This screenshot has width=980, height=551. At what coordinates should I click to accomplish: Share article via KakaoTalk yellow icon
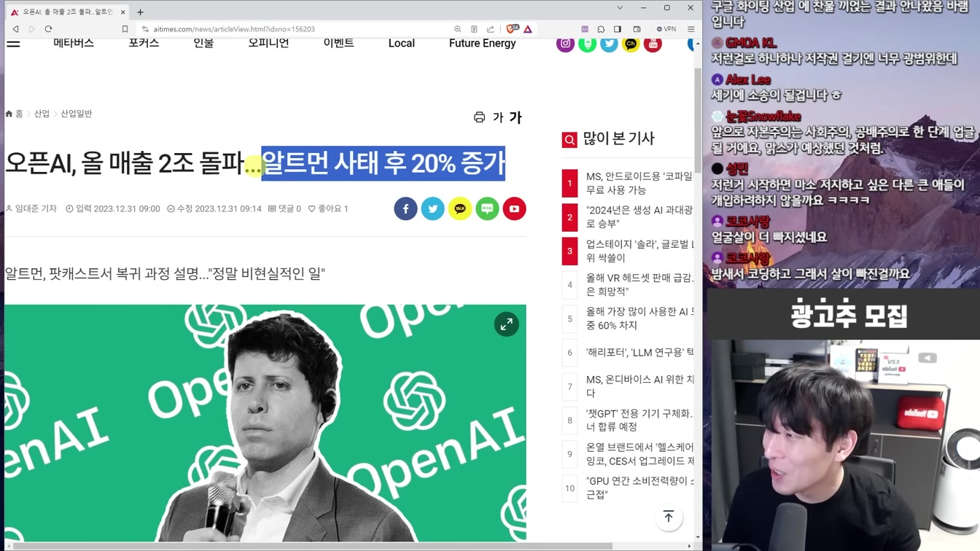point(460,209)
